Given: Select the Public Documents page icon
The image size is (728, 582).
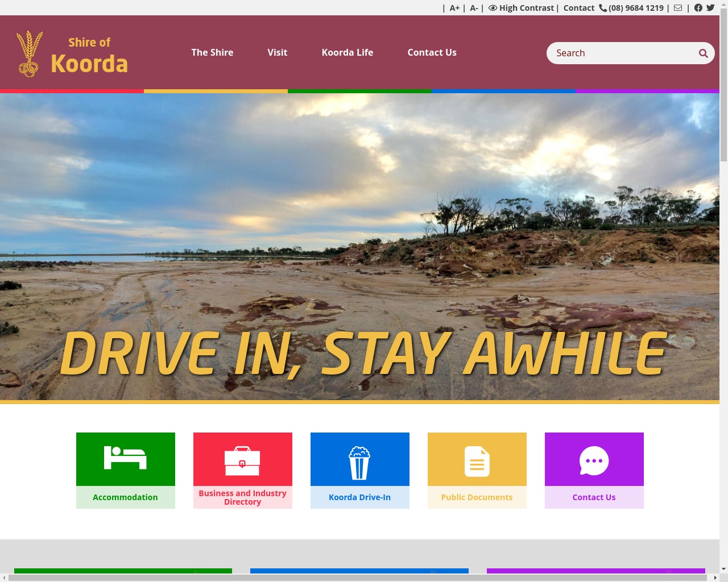Looking at the screenshot, I should (477, 460).
